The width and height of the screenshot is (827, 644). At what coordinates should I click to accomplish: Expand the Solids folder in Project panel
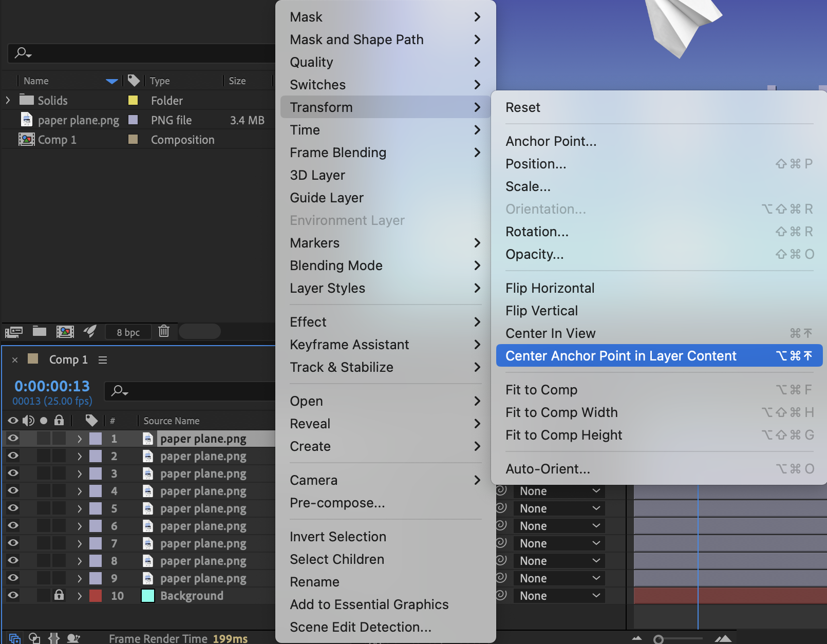8,100
